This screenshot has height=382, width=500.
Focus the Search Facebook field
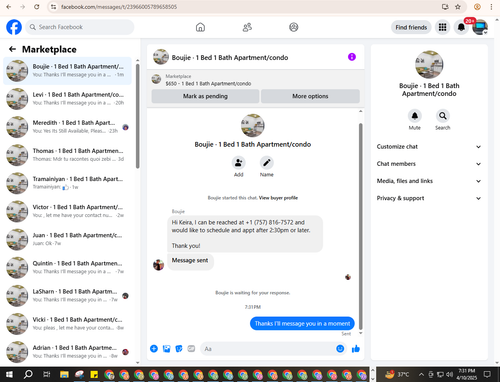click(80, 27)
